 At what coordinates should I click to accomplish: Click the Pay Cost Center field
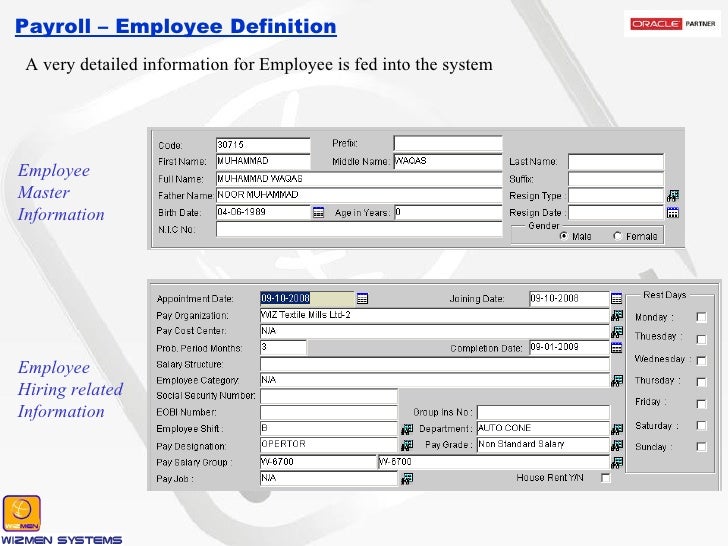pos(435,331)
